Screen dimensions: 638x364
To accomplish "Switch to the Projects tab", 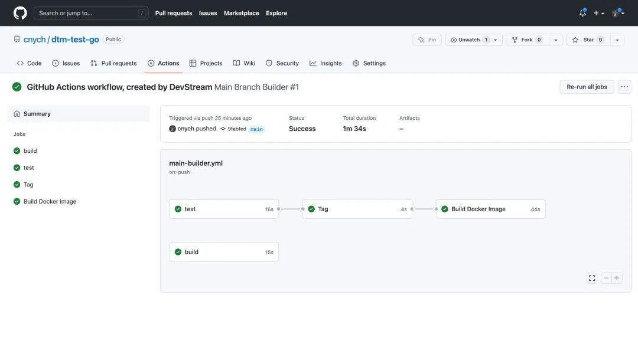I will (x=206, y=63).
